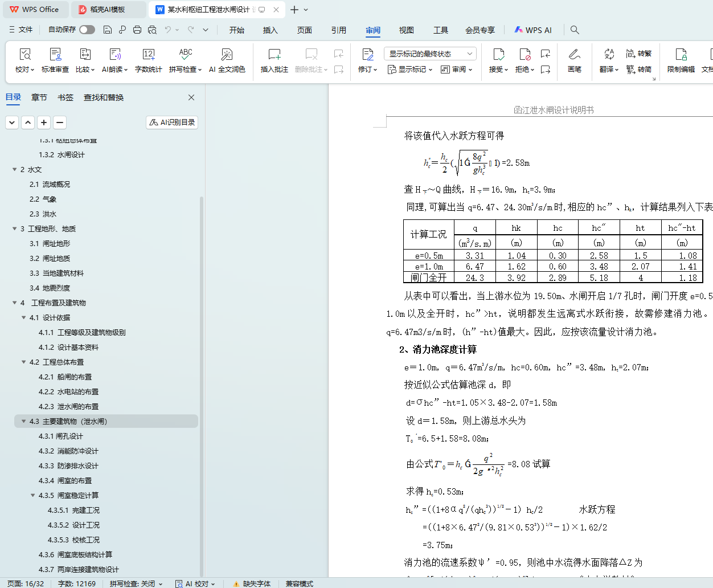Close the navigation pane
Image resolution: width=713 pixels, height=588 pixels.
(191, 97)
